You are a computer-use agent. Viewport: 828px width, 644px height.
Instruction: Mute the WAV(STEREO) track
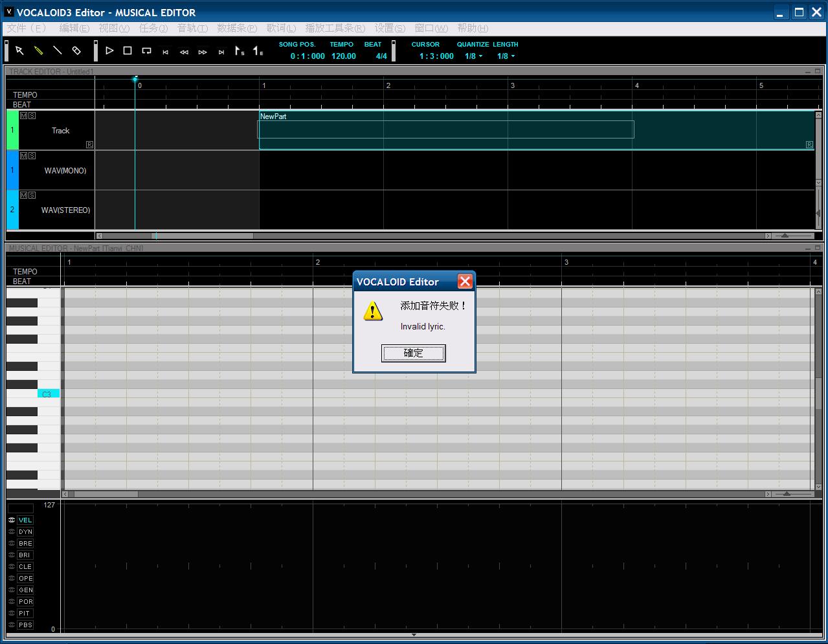24,195
